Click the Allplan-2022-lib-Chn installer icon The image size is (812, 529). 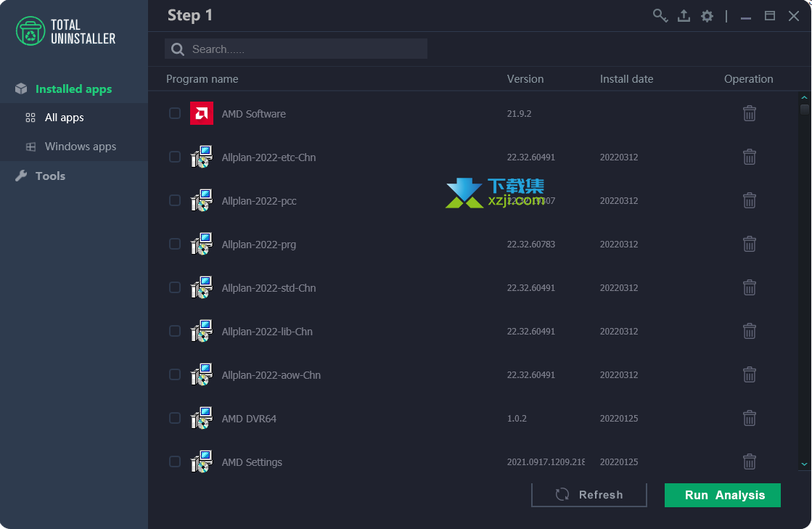202,331
